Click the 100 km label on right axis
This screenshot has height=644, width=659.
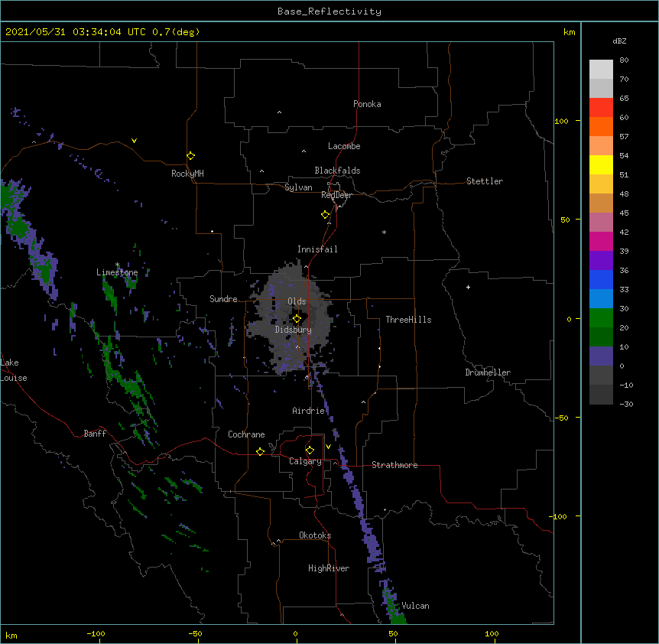point(561,121)
